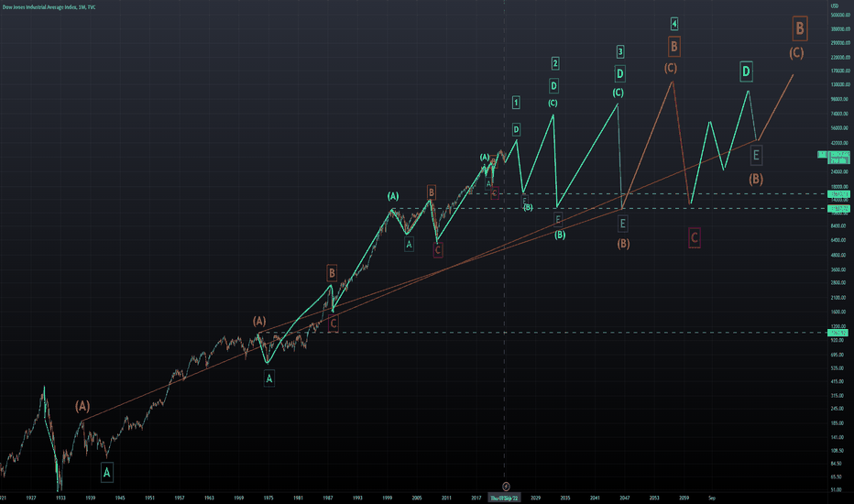The height and width of the screenshot is (504, 854).
Task: Click the 1927 year on the time axis
Action: (31, 498)
